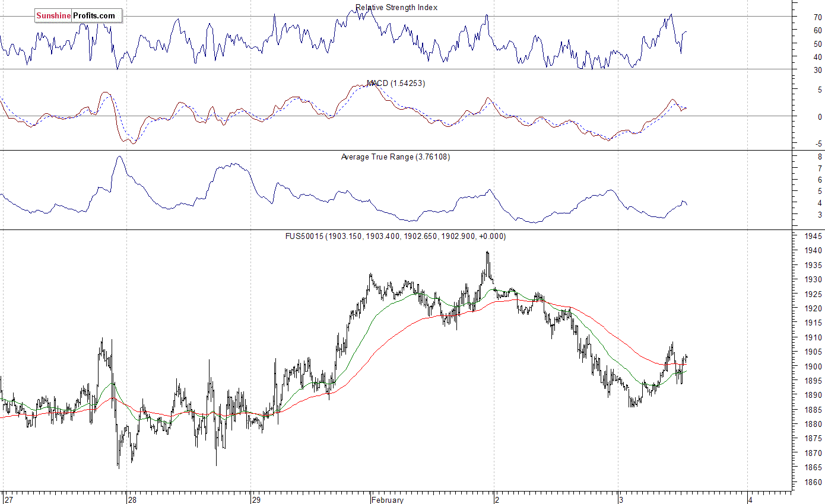Click the 6 value on Average True Range axis
This screenshot has height=504, width=825.
pos(820,180)
